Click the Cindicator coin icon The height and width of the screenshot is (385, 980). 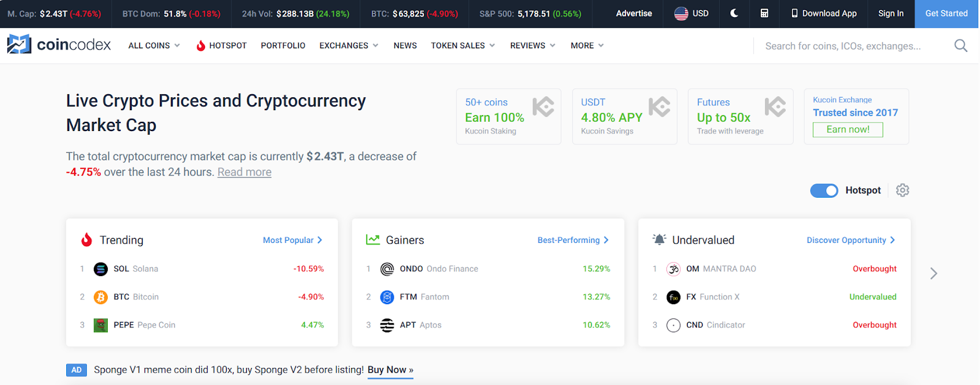click(673, 325)
